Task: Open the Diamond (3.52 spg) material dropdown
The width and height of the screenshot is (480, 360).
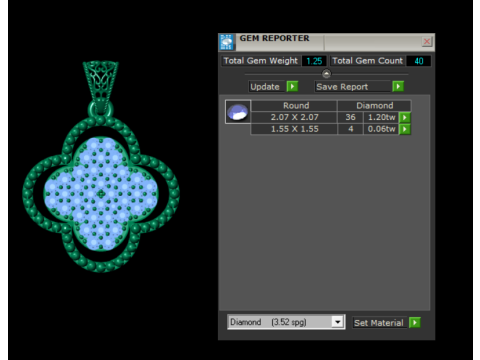Action: (338, 322)
